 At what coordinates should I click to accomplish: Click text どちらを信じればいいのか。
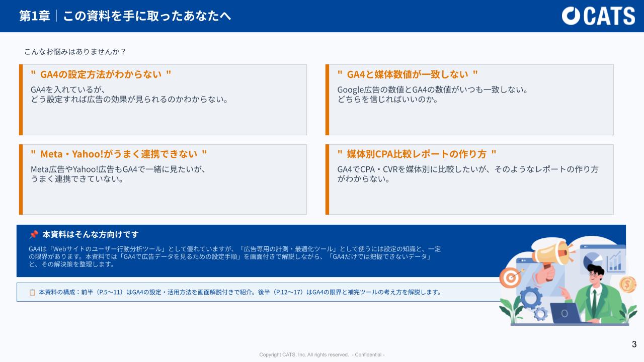pyautogui.click(x=387, y=100)
